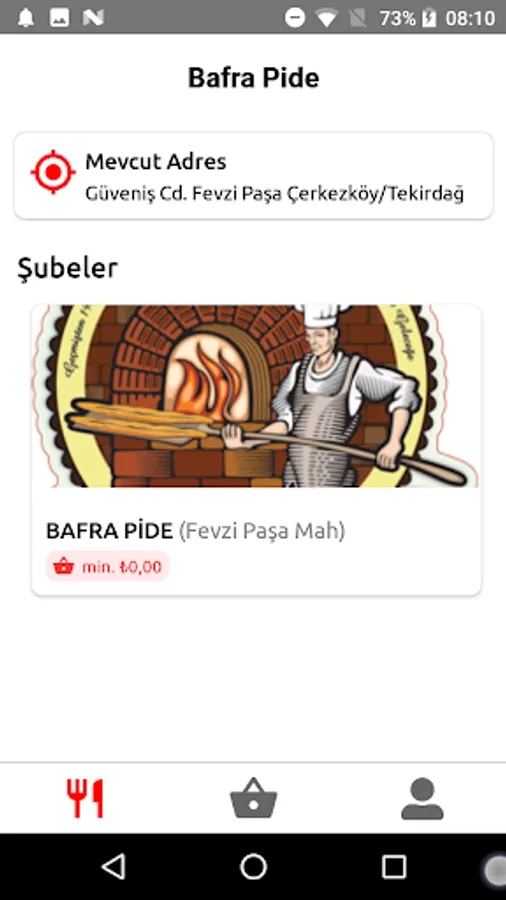Viewport: 506px width, 900px height.
Task: Open the restaurants tab with fork and knife icon
Action: click(84, 798)
